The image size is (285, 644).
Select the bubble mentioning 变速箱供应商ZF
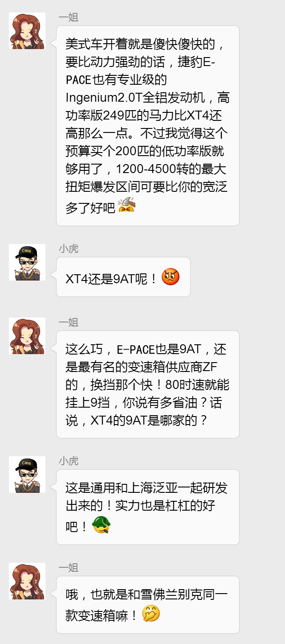click(148, 384)
